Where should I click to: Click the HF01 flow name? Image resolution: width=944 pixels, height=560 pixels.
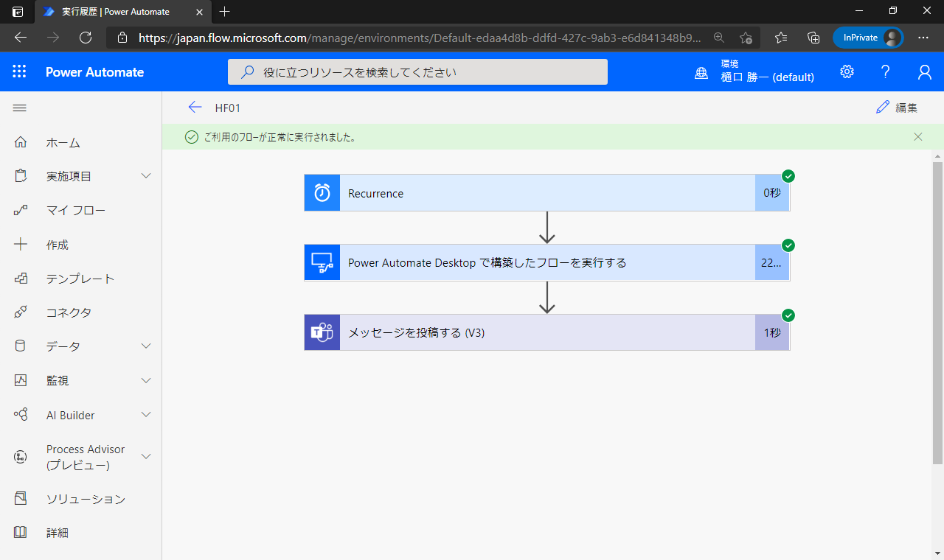[x=228, y=108]
